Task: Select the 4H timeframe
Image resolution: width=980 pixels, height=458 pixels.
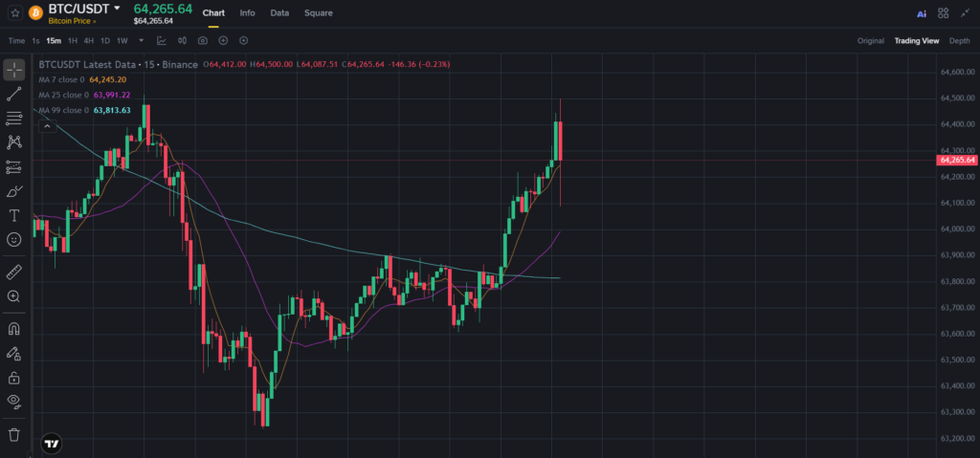Action: pyautogui.click(x=89, y=40)
